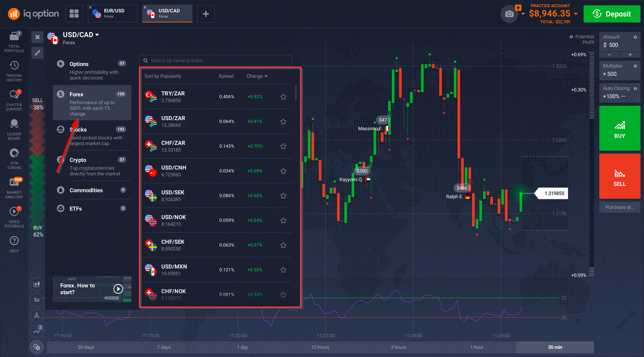Screen dimensions: 644x357
Task: Select the 30 days time range
Action: click(86, 347)
